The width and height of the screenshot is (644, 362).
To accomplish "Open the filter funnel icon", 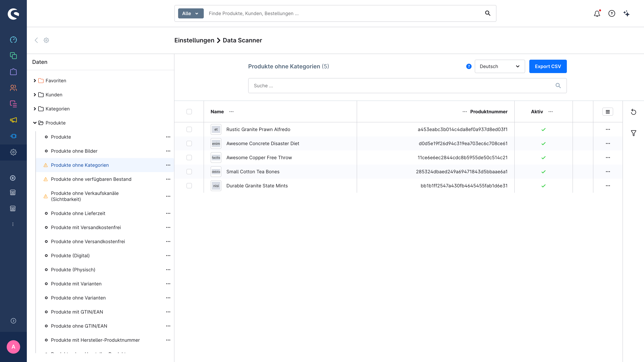I will point(633,133).
